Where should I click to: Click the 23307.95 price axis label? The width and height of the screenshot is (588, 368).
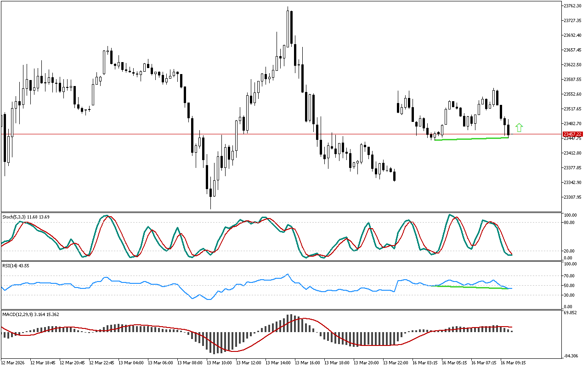pos(572,197)
